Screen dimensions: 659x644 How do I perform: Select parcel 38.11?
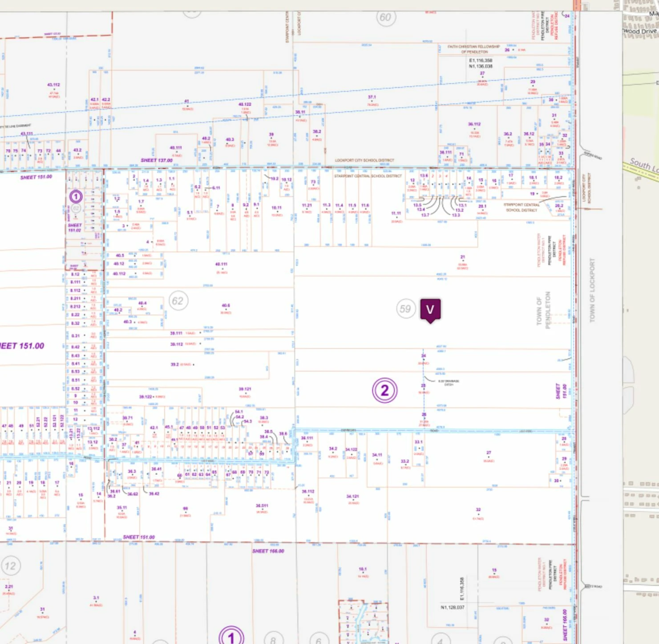(x=300, y=113)
